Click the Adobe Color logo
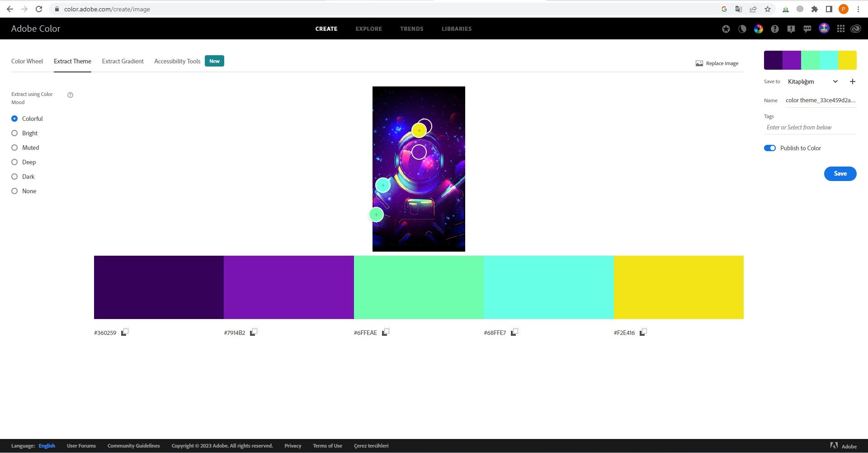 click(x=36, y=29)
